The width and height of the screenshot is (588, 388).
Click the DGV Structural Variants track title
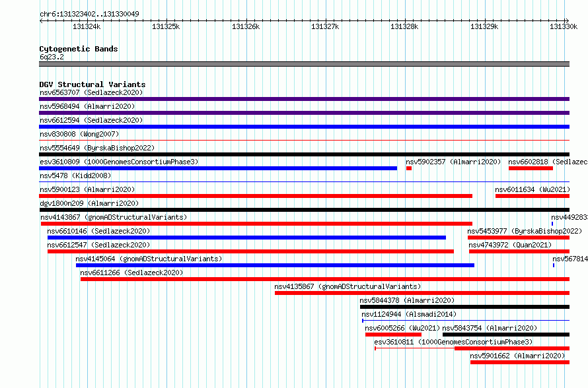[x=92, y=84]
